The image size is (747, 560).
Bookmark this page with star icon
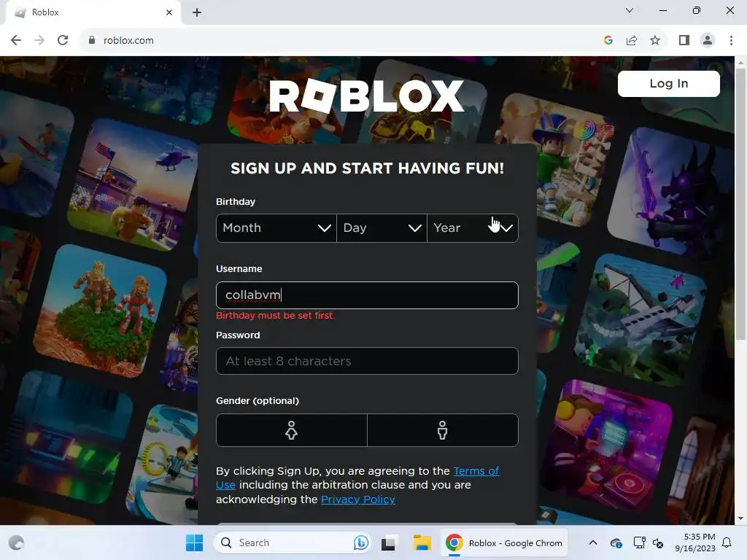(655, 41)
